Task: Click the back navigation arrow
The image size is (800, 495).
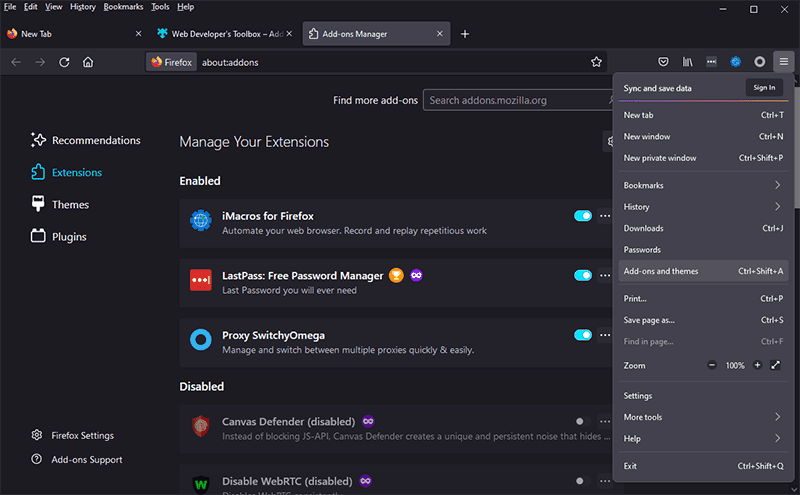Action: tap(16, 62)
